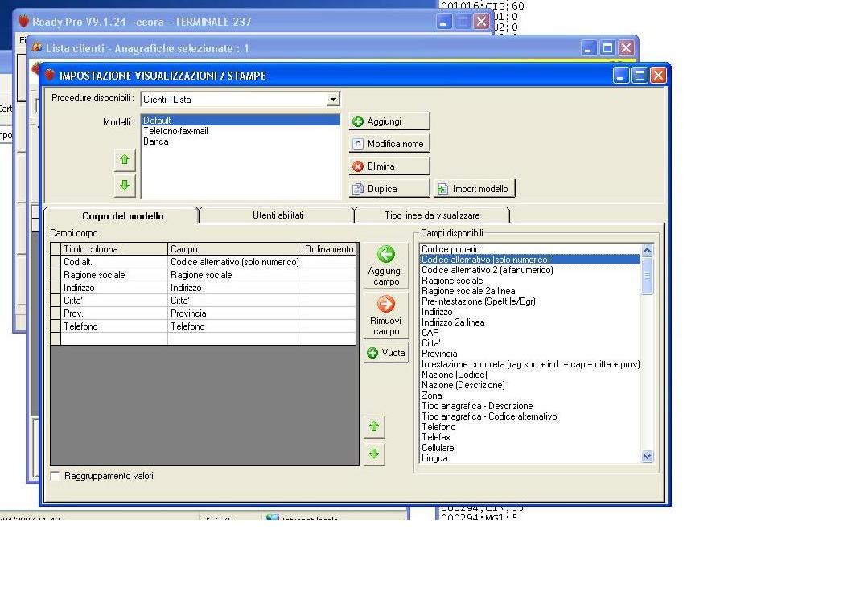Click Modifica nome button
Screen dimensions: 868x590
point(389,144)
